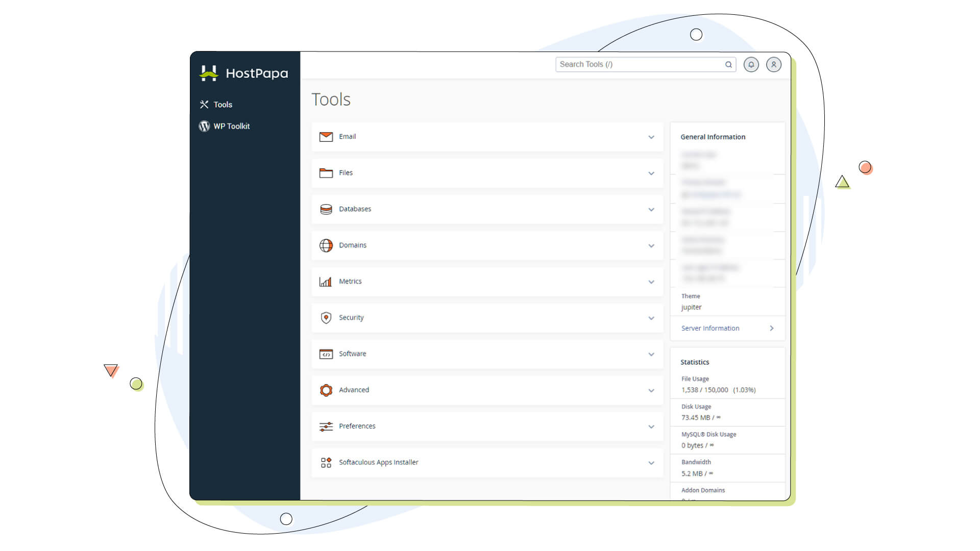
Task: Click the Advanced gear icon
Action: click(326, 390)
